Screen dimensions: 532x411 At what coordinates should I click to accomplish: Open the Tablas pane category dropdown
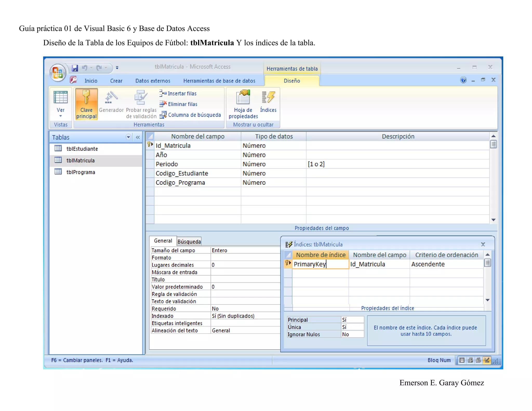(x=128, y=137)
